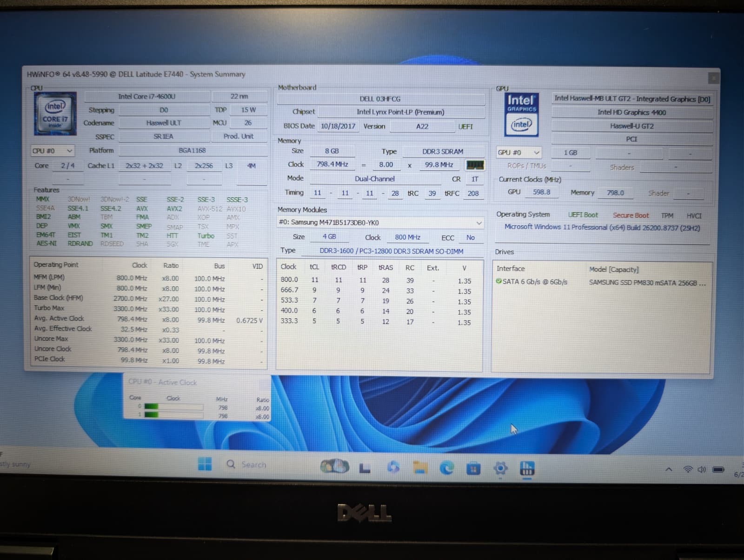The image size is (744, 560).
Task: Open Settings gear icon on taskbar
Action: pos(500,468)
